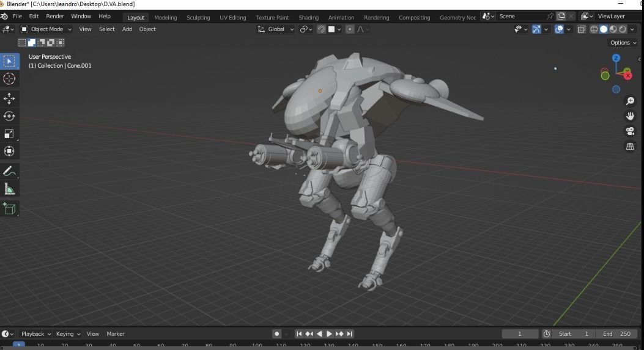Image resolution: width=644 pixels, height=350 pixels.
Task: Pick the Add Cube tool
Action: [x=9, y=208]
